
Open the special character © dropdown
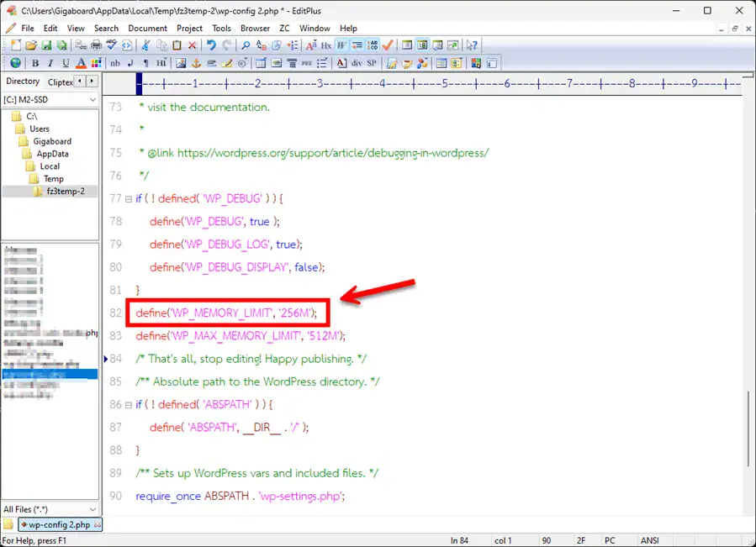[242, 63]
